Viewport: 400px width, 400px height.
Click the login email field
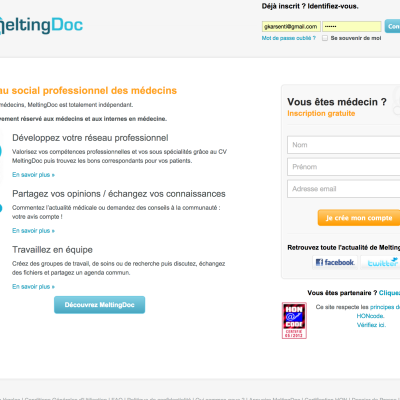(x=291, y=26)
